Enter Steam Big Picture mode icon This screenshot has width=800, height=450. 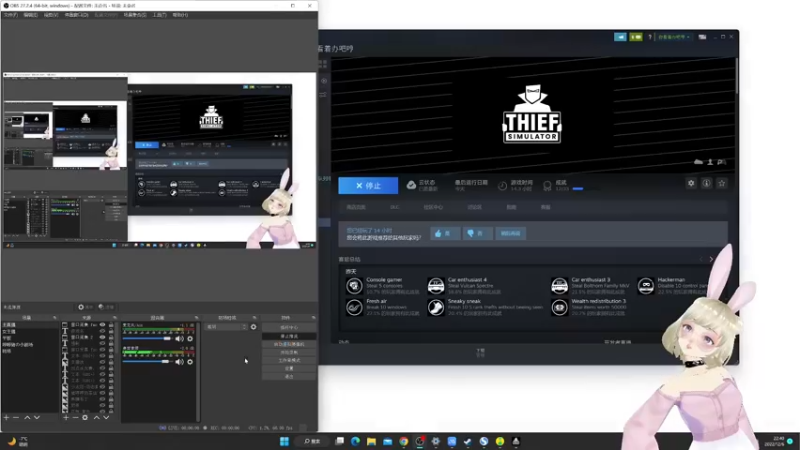click(x=703, y=37)
